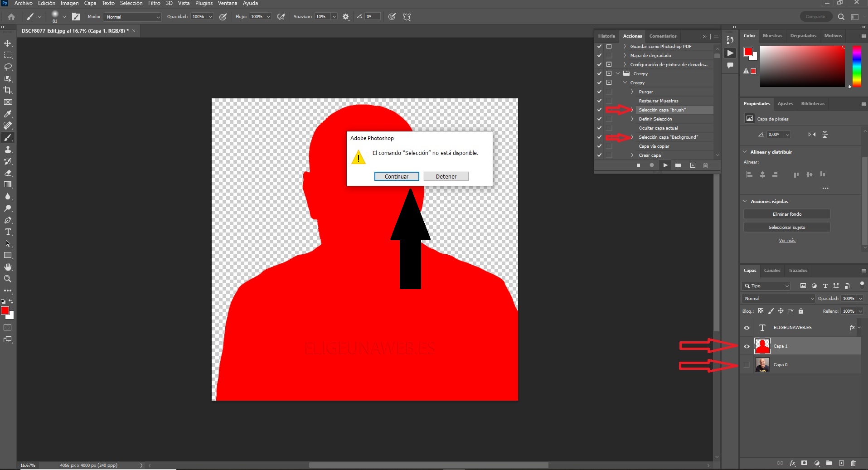Screen dimensions: 868x470
Task: Click the rainbow hue slider strip
Action: [x=856, y=66]
